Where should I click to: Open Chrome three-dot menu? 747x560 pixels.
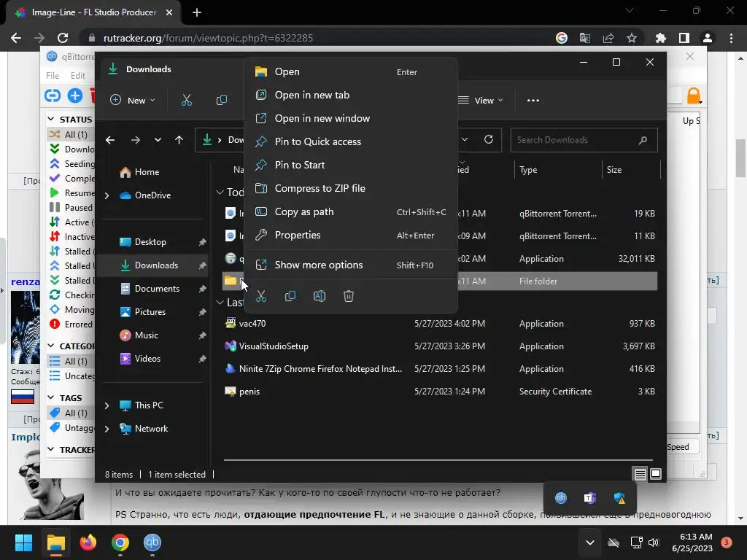tap(731, 38)
